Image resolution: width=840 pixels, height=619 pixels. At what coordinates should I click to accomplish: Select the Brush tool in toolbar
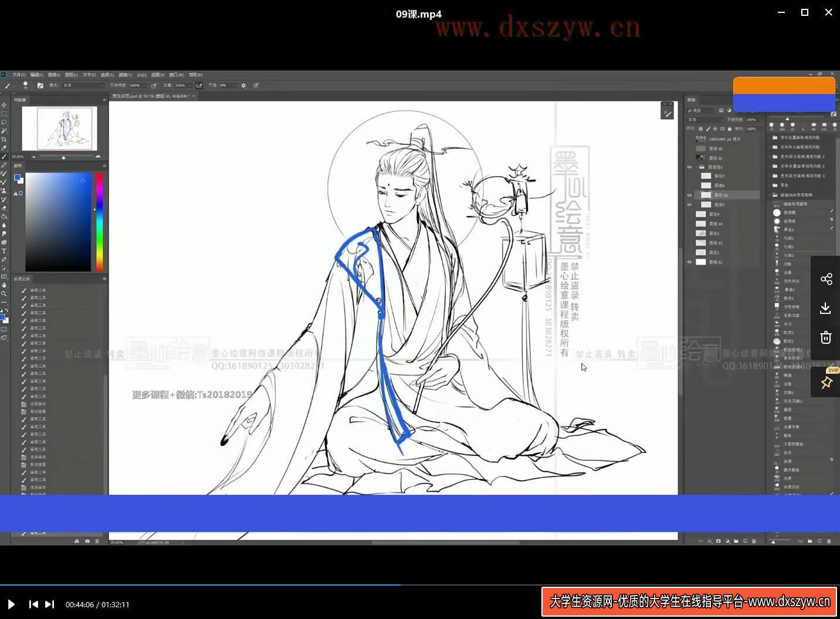(x=4, y=157)
